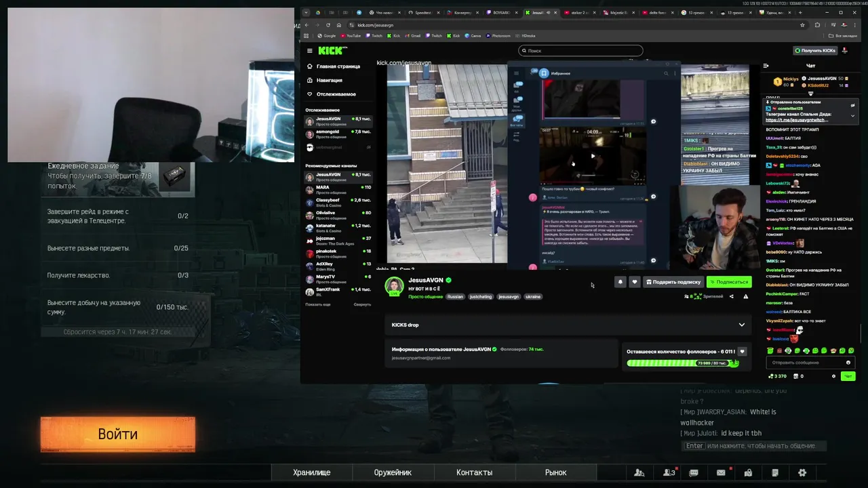Open the game chat bubble icon

click(694, 472)
